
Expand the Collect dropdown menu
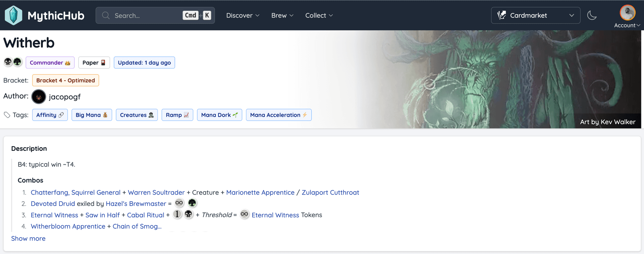(x=319, y=15)
